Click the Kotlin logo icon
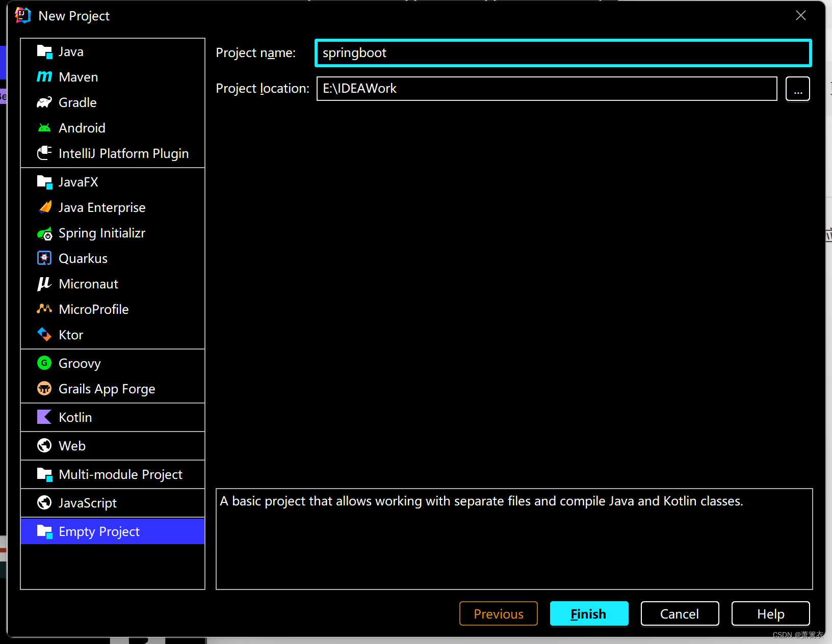This screenshot has width=832, height=644. [x=44, y=417]
